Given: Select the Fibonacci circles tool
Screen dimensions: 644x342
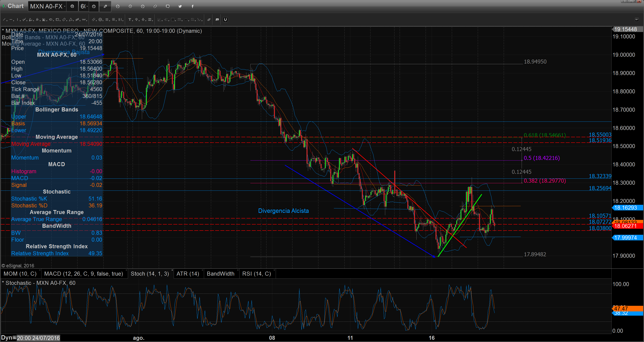Looking at the screenshot, I should tap(100, 20).
